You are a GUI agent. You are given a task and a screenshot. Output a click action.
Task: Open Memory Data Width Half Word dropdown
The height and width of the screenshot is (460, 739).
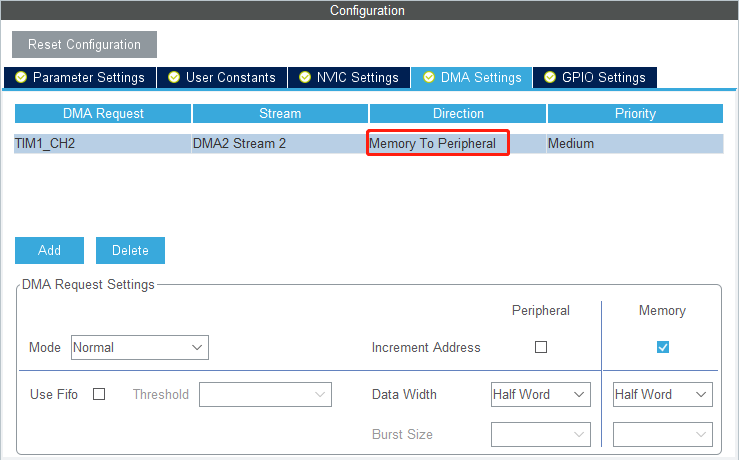(x=663, y=394)
